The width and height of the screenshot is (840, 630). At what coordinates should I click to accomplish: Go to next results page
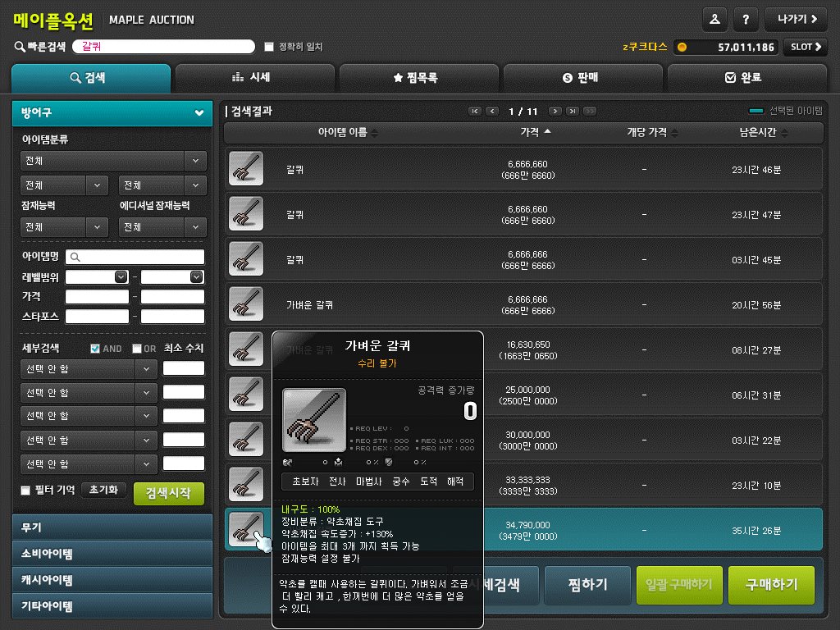coord(555,111)
